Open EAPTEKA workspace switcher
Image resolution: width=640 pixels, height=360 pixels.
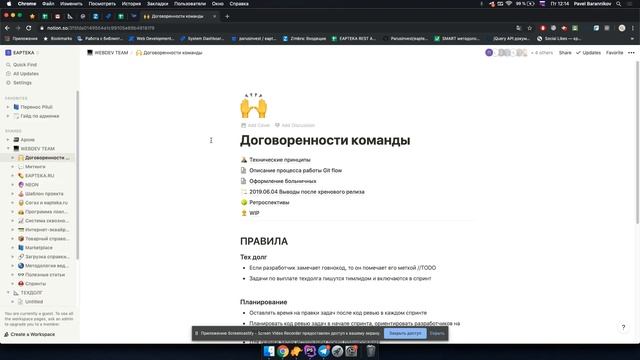pyautogui.click(x=22, y=53)
